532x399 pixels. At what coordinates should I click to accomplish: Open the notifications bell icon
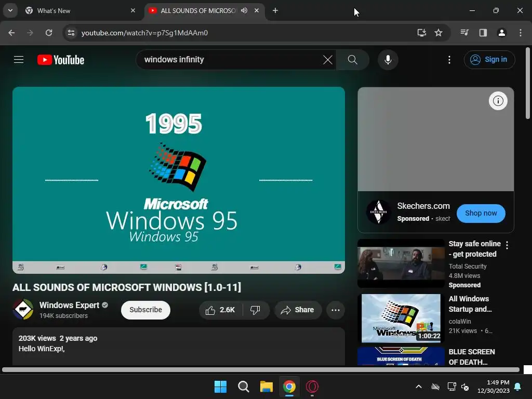[518, 387]
